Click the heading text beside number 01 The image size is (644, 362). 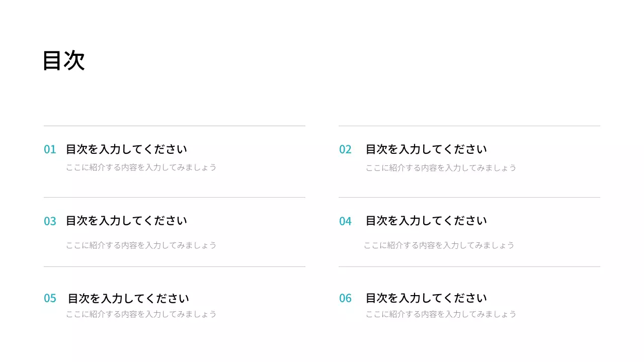[x=126, y=149]
